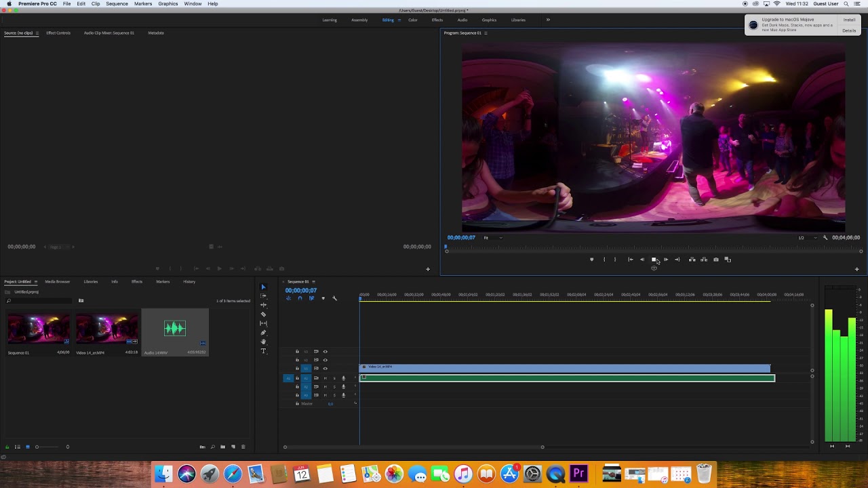
Task: Stop playback in Program monitor
Action: (654, 260)
